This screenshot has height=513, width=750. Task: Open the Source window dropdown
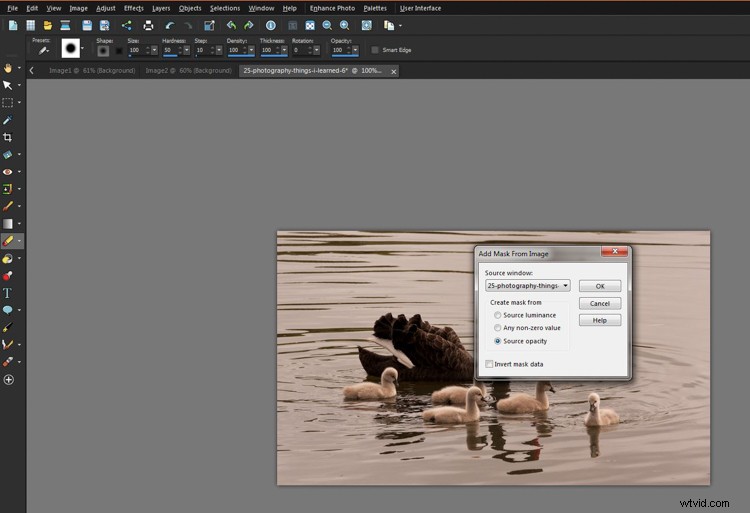pos(565,285)
